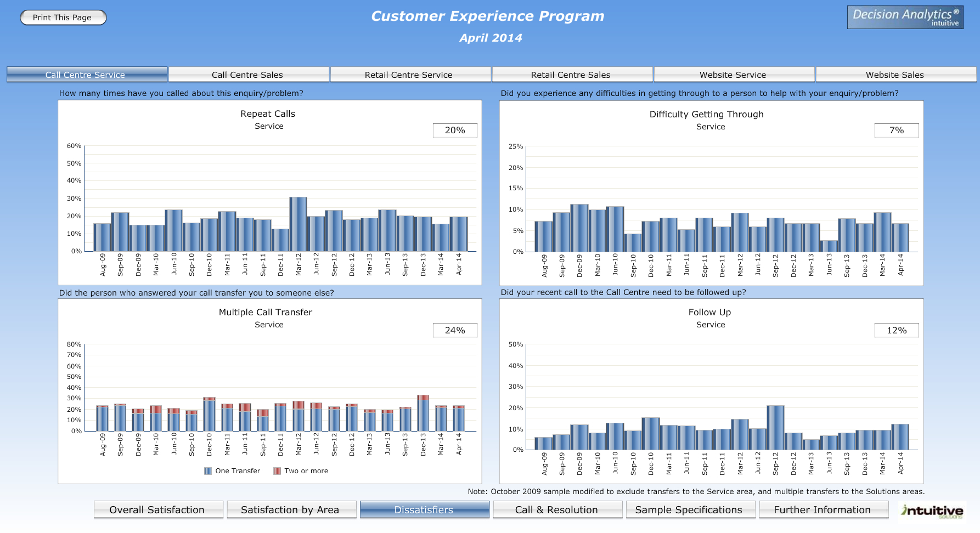
Task: Open the Retail Centre Service tab
Action: (x=409, y=75)
